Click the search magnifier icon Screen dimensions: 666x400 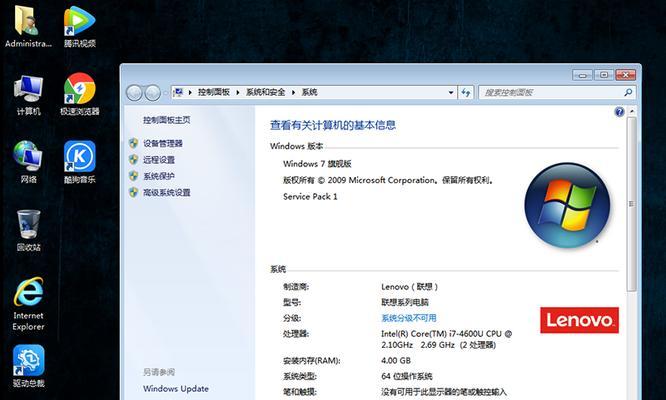628,92
